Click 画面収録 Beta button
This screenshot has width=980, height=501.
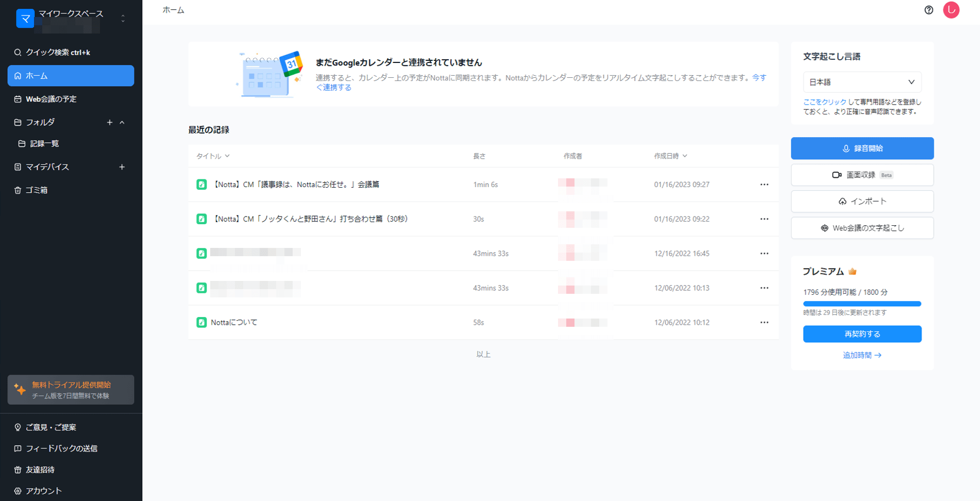tap(862, 175)
